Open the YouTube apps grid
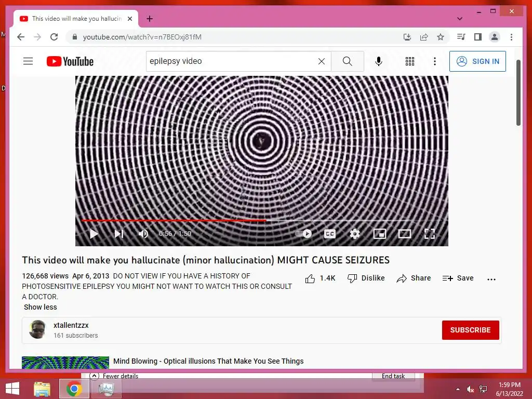The width and height of the screenshot is (532, 399). tap(410, 61)
